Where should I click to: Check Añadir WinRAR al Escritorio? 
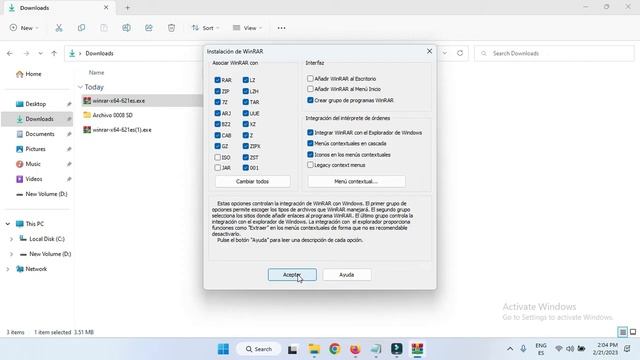click(x=310, y=78)
